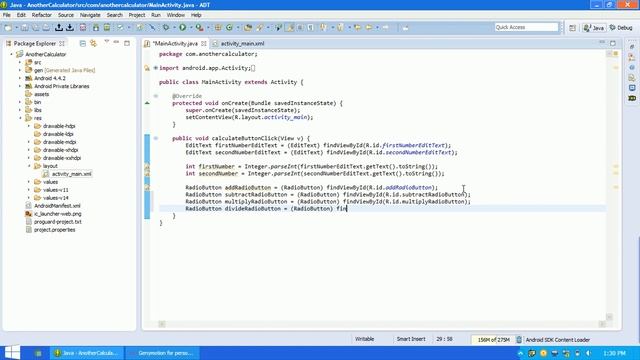Click the Save toolbar icon
This screenshot has height=360, width=640.
(25, 27)
